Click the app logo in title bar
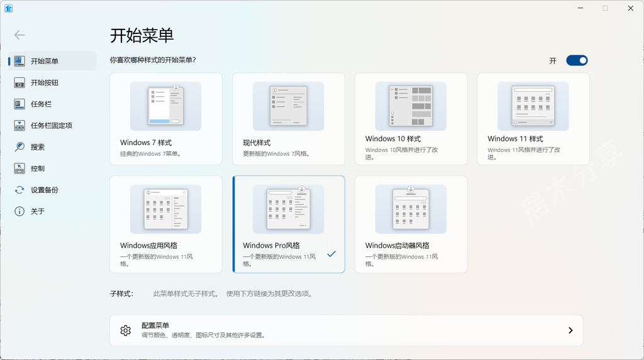This screenshot has width=644, height=360. [8, 8]
